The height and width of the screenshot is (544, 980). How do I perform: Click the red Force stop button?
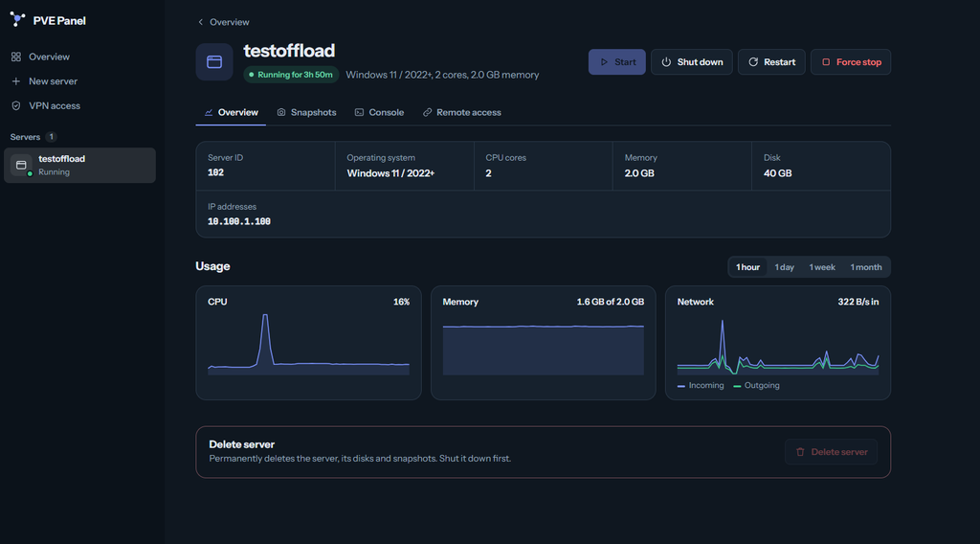click(851, 62)
